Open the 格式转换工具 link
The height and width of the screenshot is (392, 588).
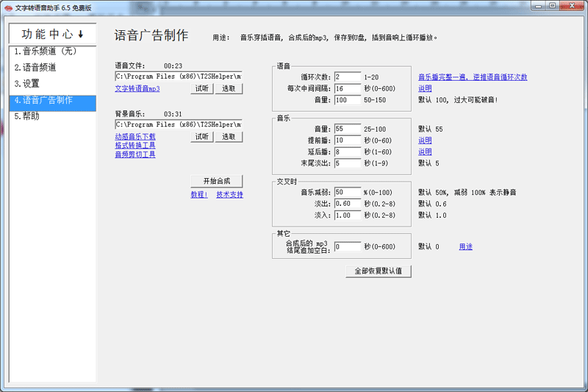(x=135, y=145)
